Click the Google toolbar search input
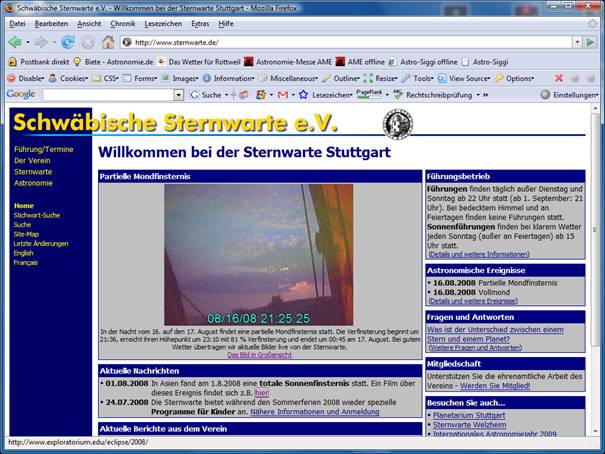The height and width of the screenshot is (454, 605). [108, 95]
